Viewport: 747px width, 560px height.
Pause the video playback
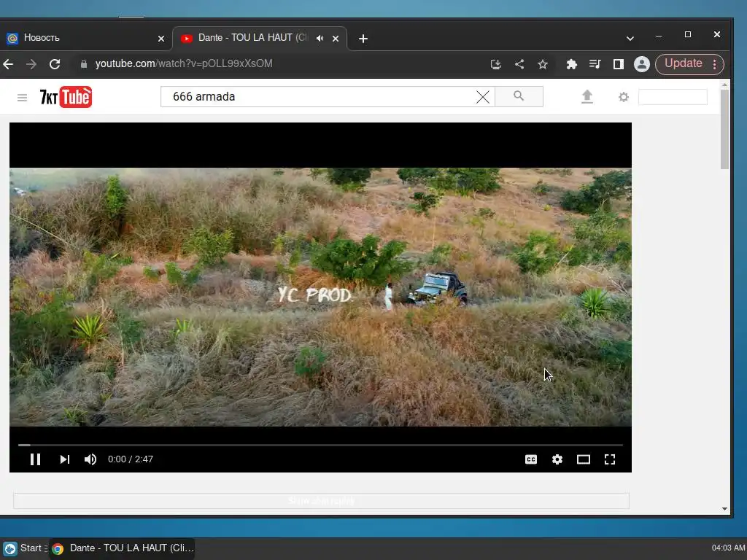click(x=35, y=459)
